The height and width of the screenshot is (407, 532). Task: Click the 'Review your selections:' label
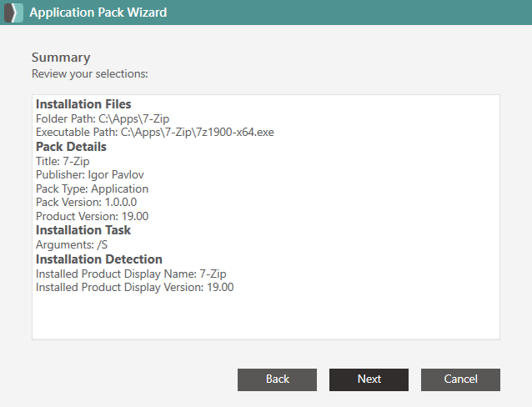(90, 74)
